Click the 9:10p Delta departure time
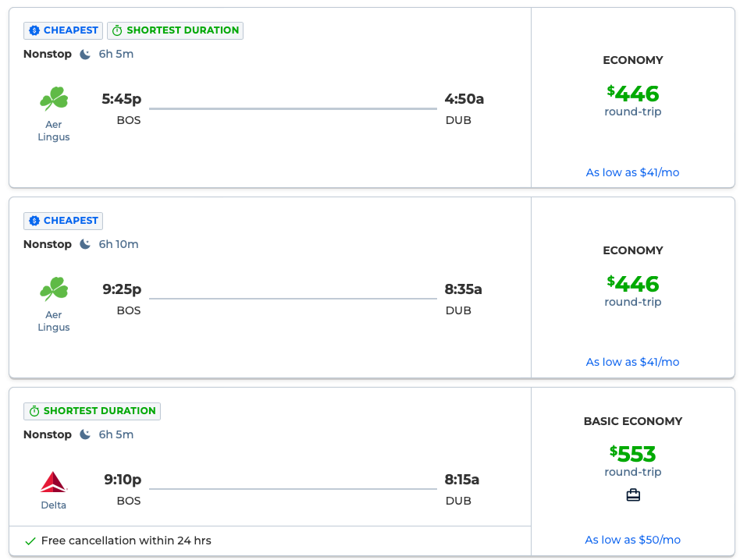 pos(122,480)
